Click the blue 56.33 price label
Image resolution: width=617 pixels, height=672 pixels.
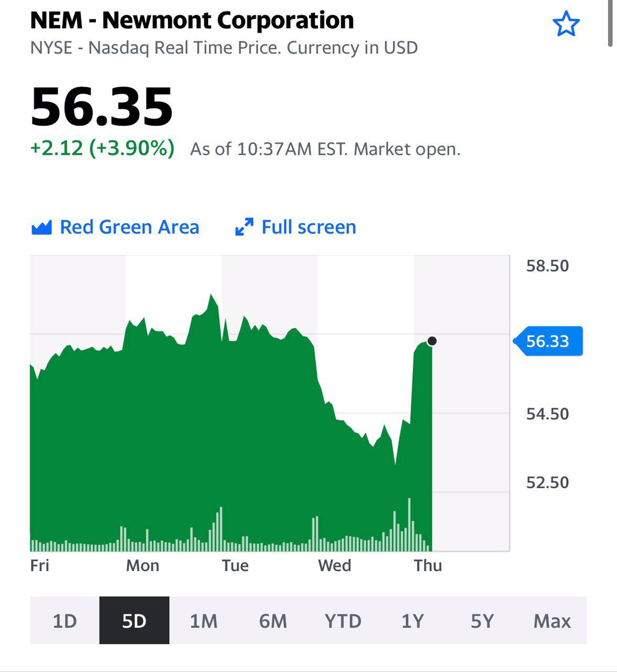[548, 341]
